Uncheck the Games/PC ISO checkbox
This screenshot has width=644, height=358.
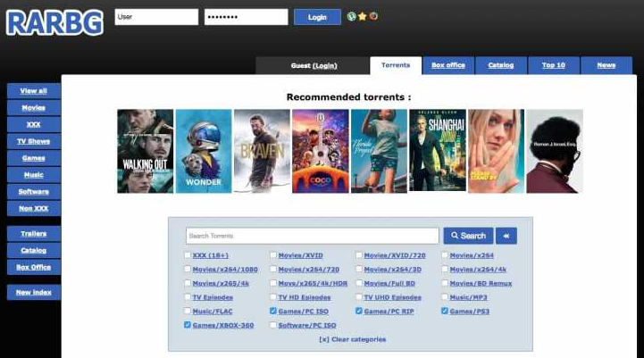coord(273,312)
